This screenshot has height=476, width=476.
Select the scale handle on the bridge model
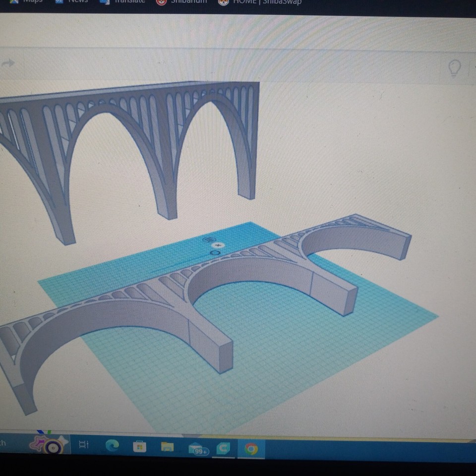coord(217,245)
